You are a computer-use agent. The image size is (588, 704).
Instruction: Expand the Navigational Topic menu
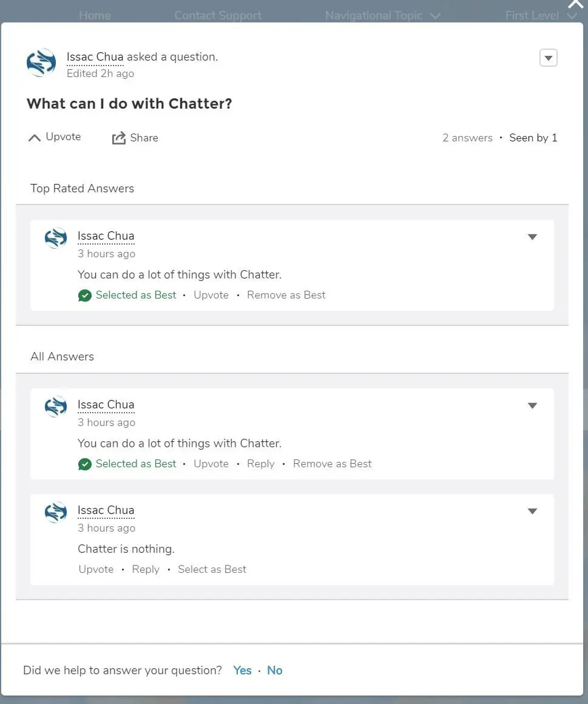[382, 16]
